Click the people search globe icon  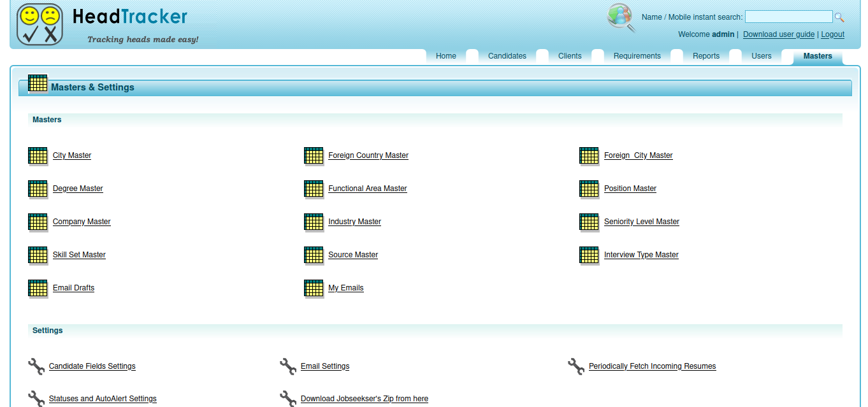[621, 18]
